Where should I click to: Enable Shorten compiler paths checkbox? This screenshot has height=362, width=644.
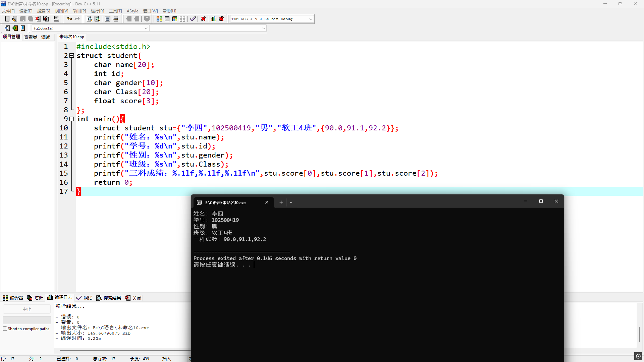pos(5,329)
